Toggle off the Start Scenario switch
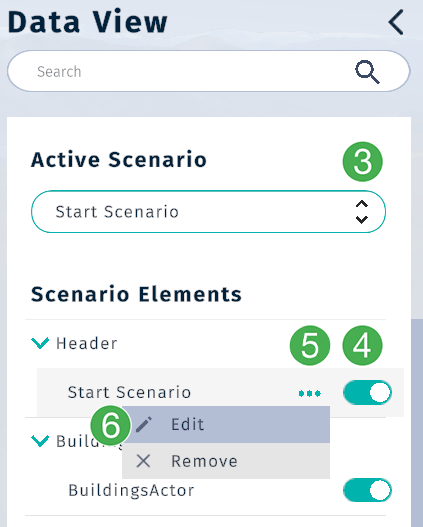The image size is (423, 527). pos(367,392)
